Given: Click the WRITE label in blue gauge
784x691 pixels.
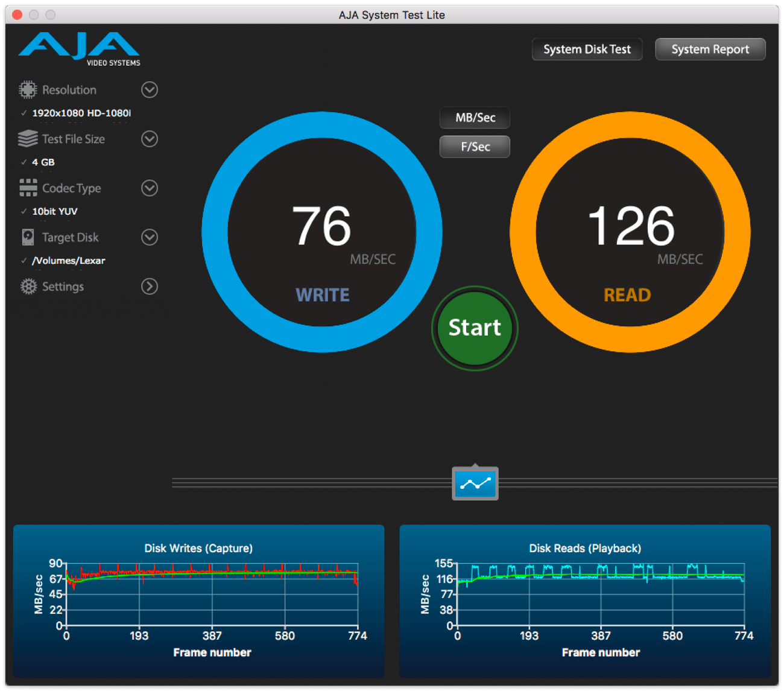Looking at the screenshot, I should click(323, 295).
